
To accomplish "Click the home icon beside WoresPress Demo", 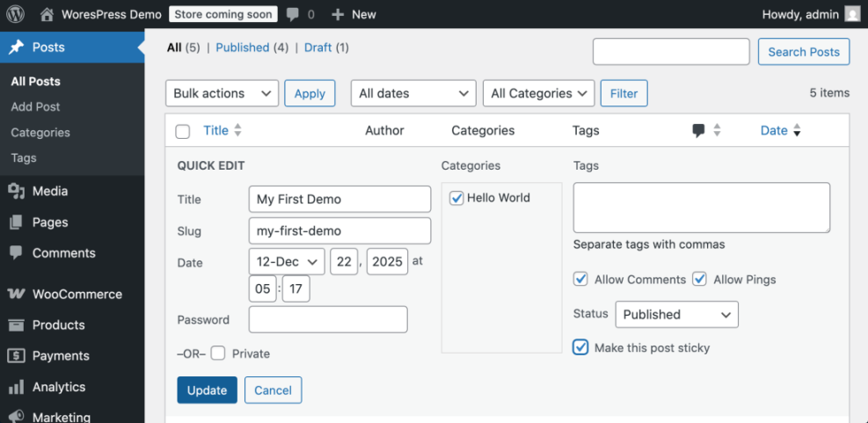I will pyautogui.click(x=47, y=14).
